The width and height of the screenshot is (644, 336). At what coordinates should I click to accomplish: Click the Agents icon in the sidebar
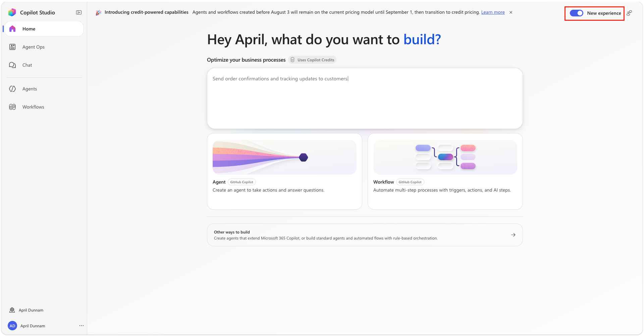(x=12, y=89)
